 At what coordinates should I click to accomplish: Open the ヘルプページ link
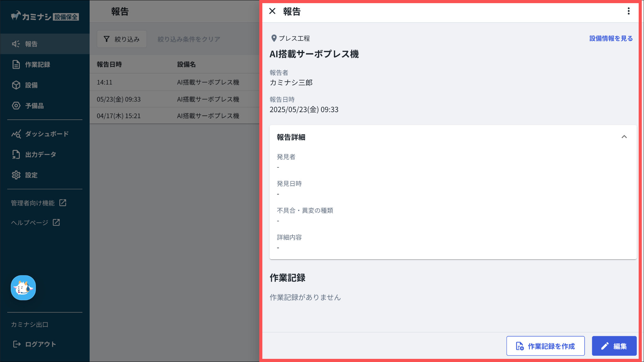tap(35, 222)
